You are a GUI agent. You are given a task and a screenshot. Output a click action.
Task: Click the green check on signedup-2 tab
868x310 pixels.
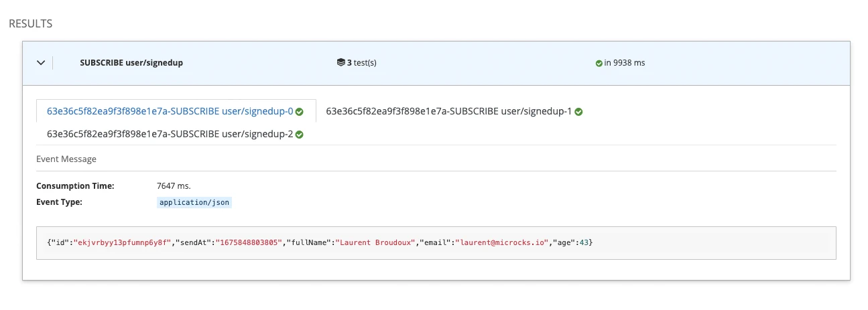(300, 135)
